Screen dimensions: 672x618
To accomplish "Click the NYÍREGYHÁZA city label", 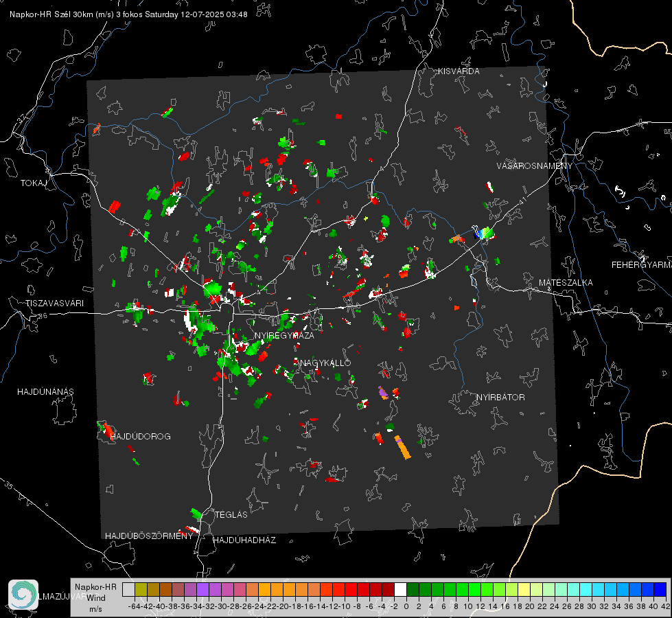I will click(x=284, y=335).
